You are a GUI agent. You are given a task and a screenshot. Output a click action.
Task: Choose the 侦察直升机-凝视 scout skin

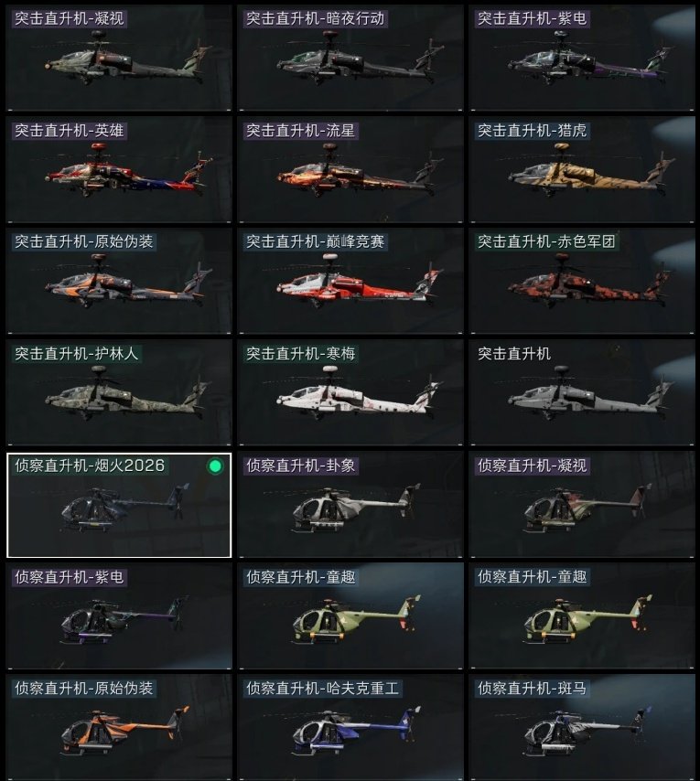pos(582,505)
